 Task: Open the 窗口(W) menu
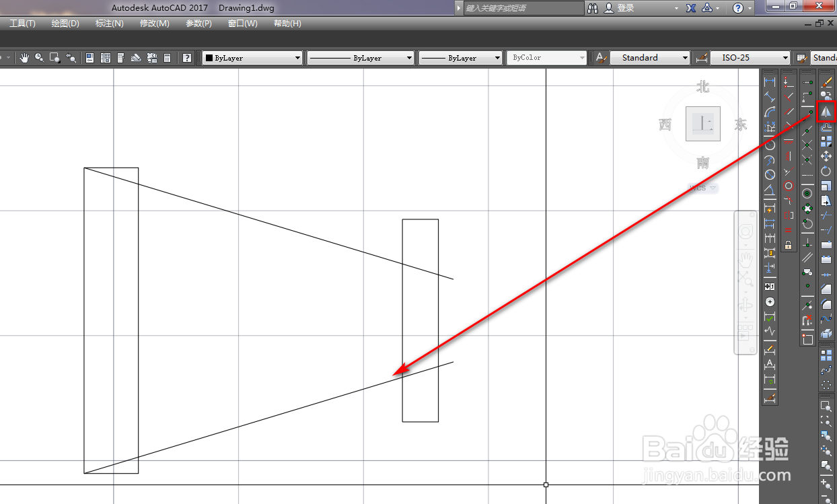pyautogui.click(x=243, y=24)
